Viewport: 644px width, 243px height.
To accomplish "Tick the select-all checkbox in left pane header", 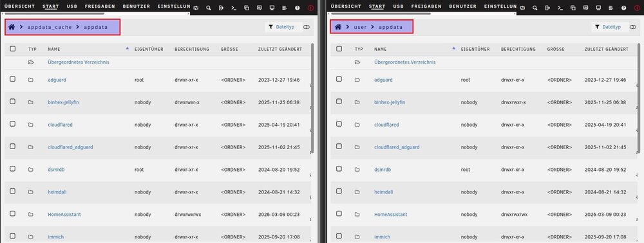I will click(13, 49).
